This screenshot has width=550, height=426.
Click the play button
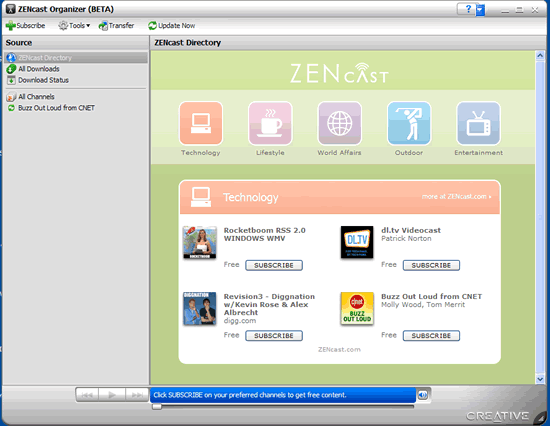tap(112, 395)
